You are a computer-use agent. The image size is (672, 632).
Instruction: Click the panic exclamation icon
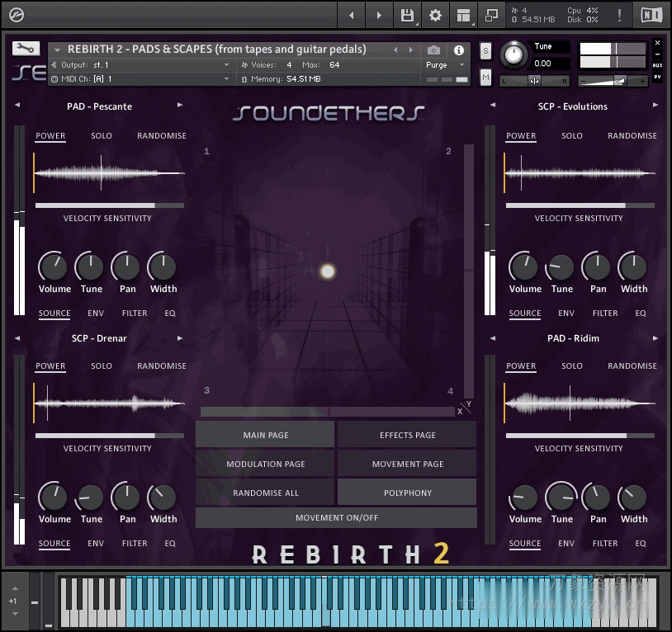(x=620, y=16)
